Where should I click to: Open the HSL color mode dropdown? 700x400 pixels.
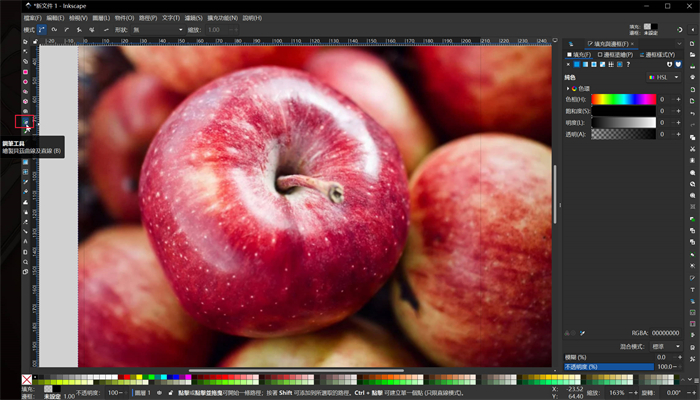(x=665, y=77)
